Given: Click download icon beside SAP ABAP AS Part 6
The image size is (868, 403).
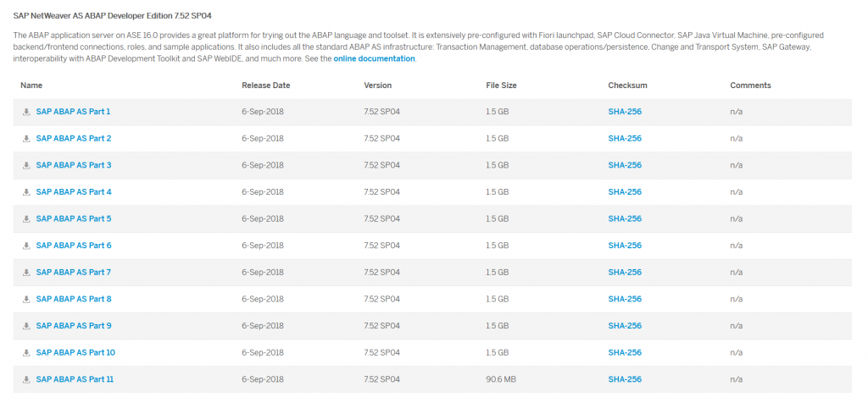Looking at the screenshot, I should point(26,246).
